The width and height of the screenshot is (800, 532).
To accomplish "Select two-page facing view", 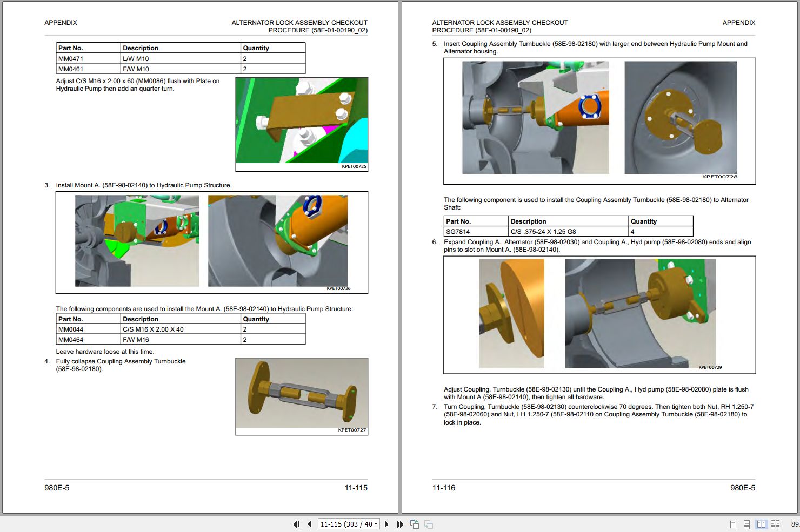I will 761,524.
